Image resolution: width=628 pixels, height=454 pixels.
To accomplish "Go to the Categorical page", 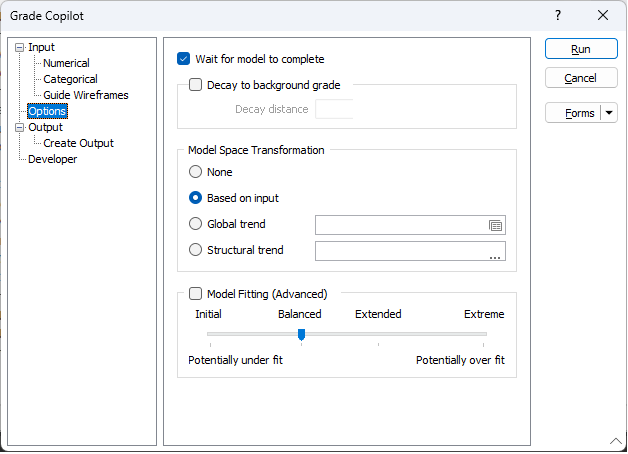I will point(70,79).
